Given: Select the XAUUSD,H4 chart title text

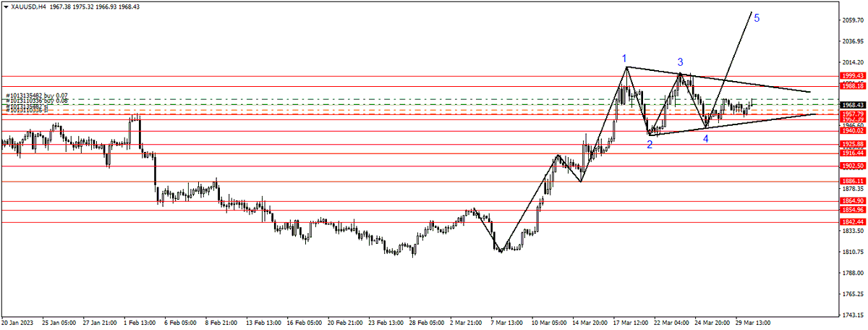Looking at the screenshot, I should [28, 7].
